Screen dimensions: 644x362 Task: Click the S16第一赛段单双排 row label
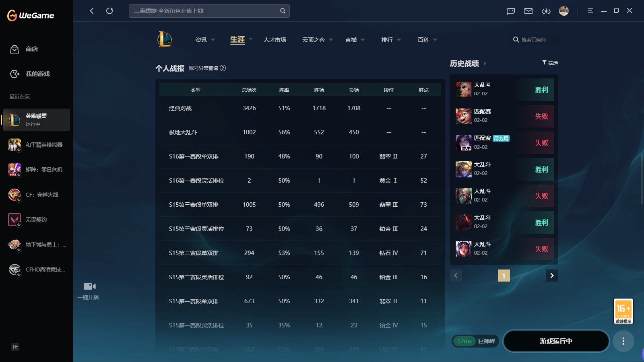coord(194,156)
